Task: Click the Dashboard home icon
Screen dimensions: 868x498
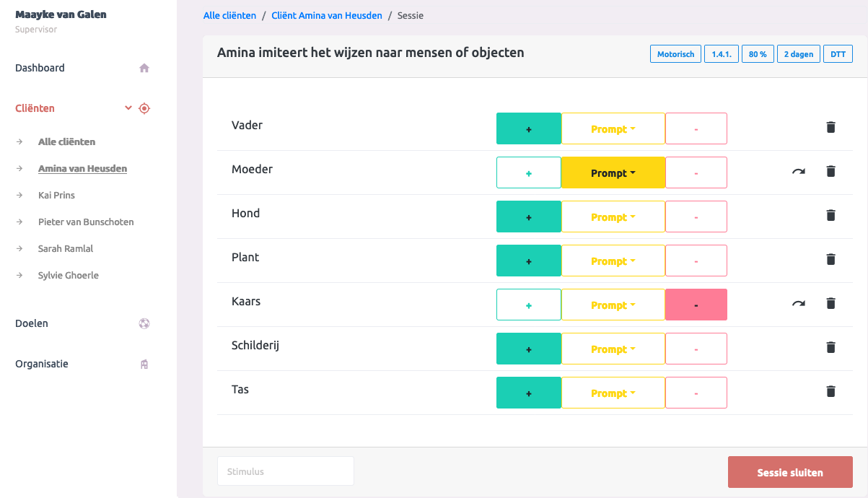Action: 144,69
